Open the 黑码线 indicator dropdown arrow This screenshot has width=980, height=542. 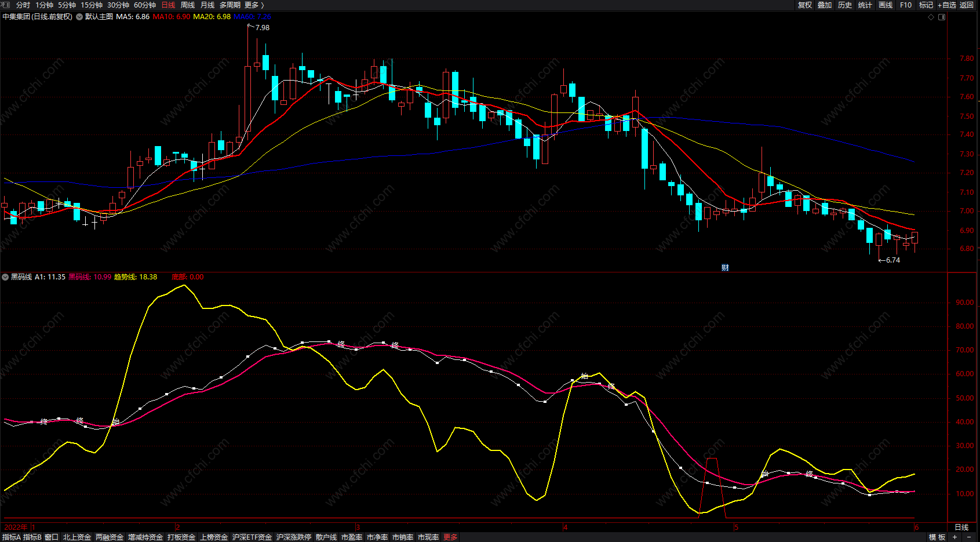pos(5,277)
